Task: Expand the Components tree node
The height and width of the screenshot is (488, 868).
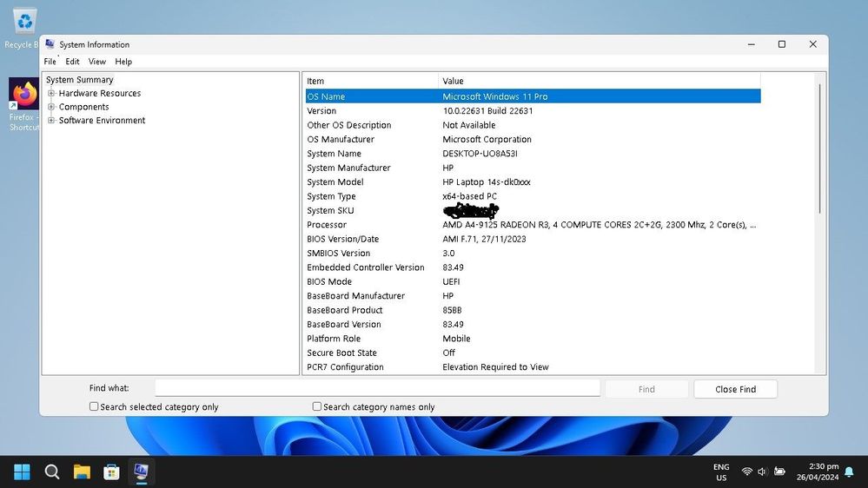Action: pyautogui.click(x=51, y=107)
